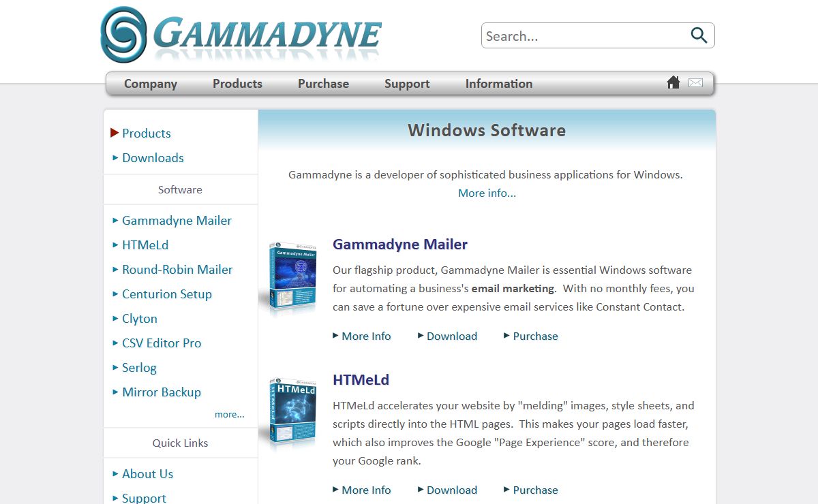Click the search magnifying glass icon
This screenshot has width=818, height=504.
699,35
